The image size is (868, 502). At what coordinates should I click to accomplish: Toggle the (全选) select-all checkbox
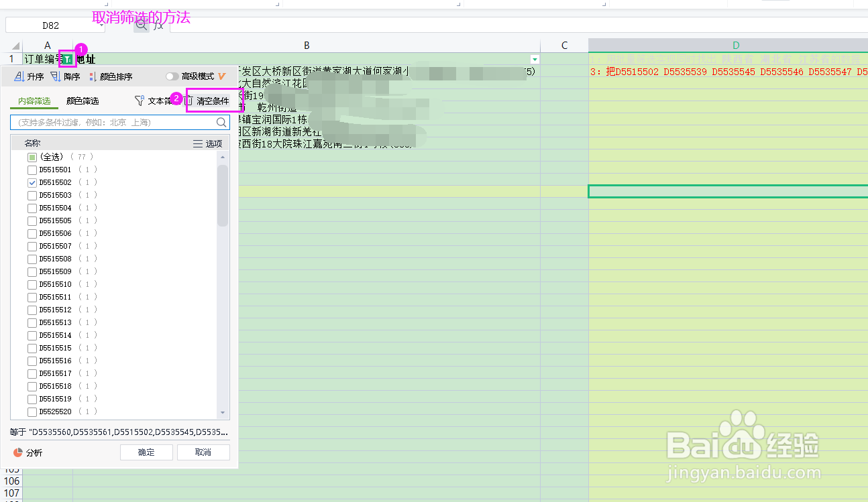(x=32, y=157)
